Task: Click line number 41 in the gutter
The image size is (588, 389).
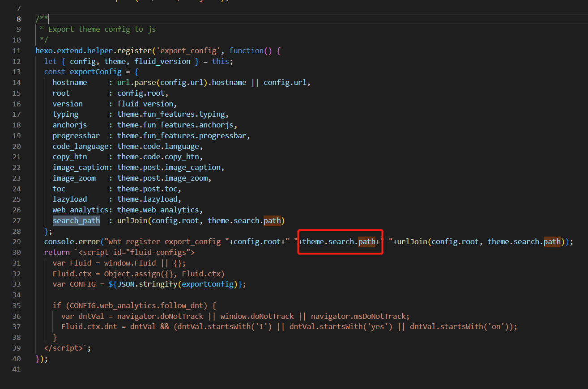Action: coord(16,369)
